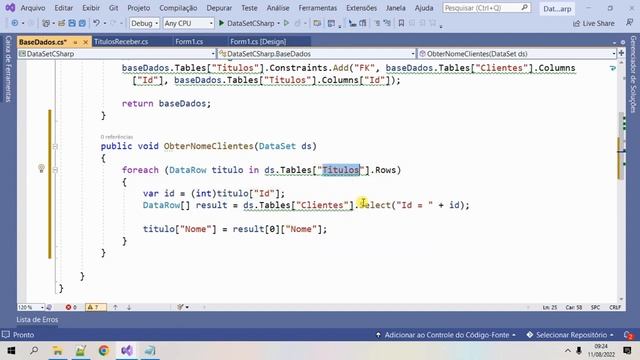Image resolution: width=640 pixels, height=360 pixels.
Task: Click the Live Share button
Action: (593, 24)
